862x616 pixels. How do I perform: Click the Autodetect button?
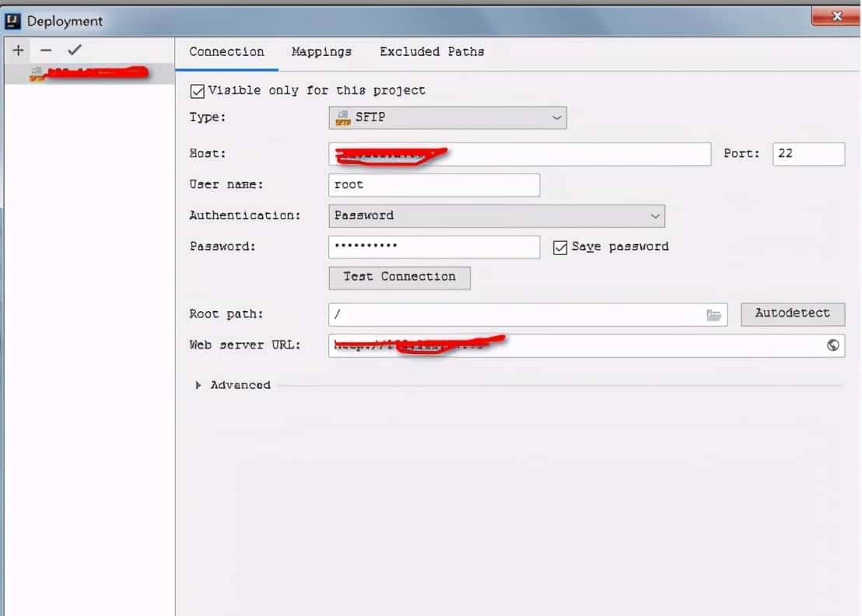coord(792,313)
